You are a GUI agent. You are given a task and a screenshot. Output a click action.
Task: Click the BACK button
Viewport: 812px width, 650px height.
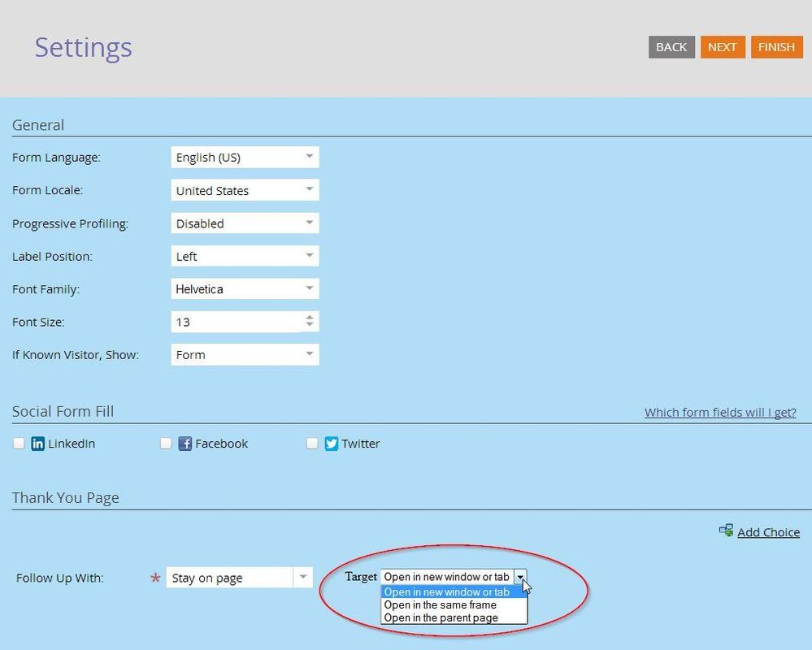coord(671,47)
